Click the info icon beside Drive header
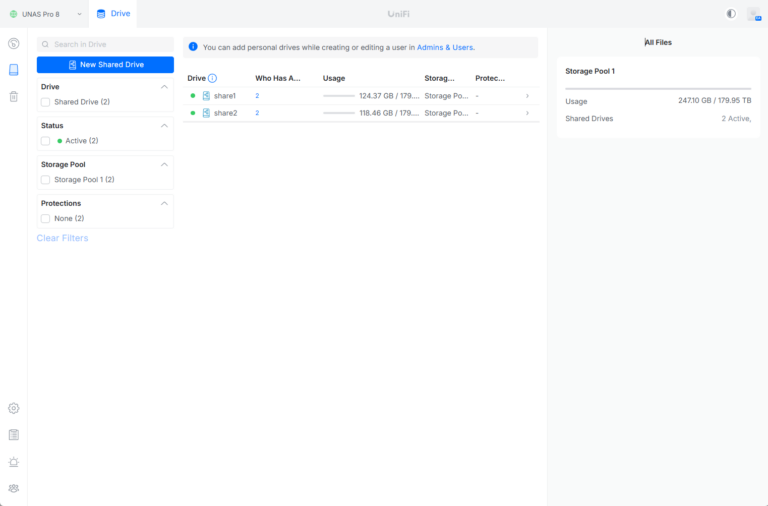The image size is (768, 506). point(212,78)
